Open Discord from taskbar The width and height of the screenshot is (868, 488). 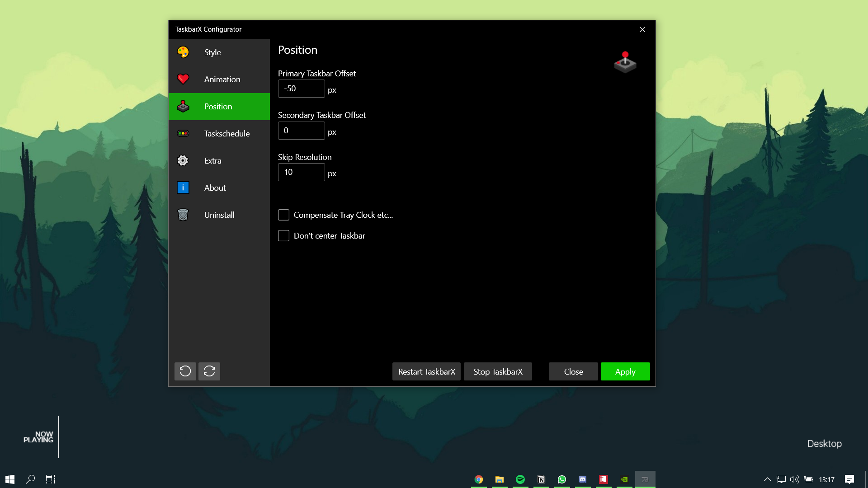pos(583,479)
